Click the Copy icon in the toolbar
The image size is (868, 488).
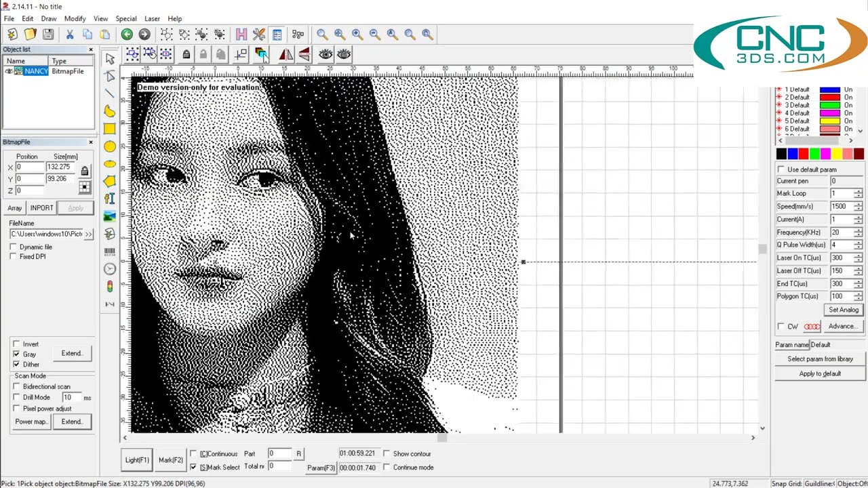coord(87,34)
